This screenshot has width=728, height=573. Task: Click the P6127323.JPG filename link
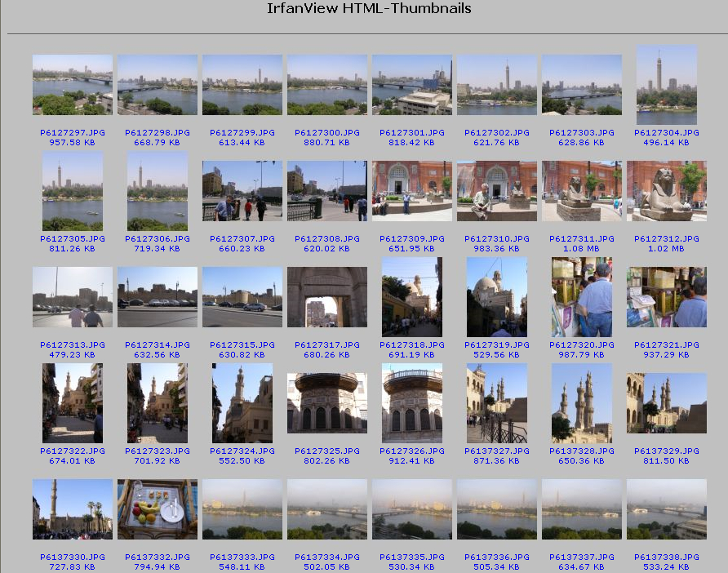tap(158, 451)
